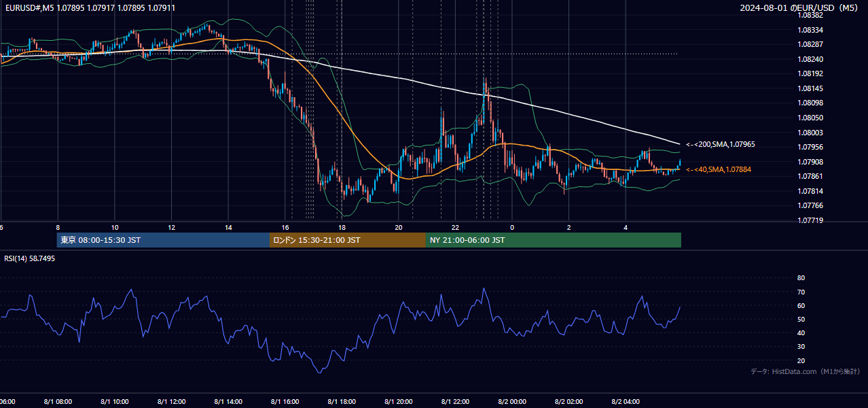Click the 8/1 14:00 date axis label
Image resolution: width=868 pixels, height=408 pixels.
(228, 401)
